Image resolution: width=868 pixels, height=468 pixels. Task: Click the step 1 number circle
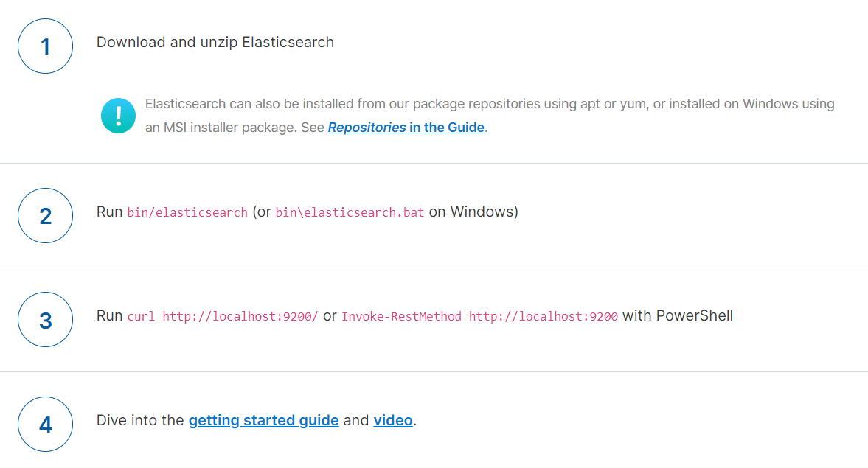pyautogui.click(x=45, y=46)
